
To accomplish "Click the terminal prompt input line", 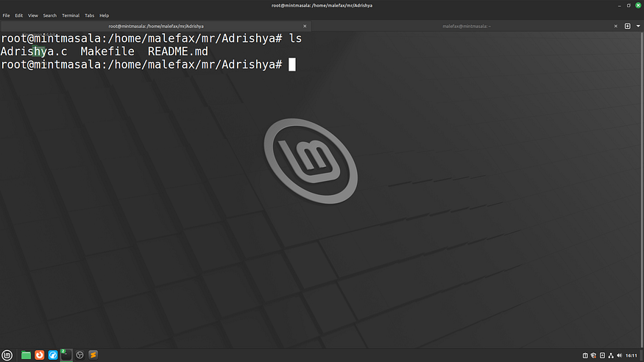I will coord(148,65).
